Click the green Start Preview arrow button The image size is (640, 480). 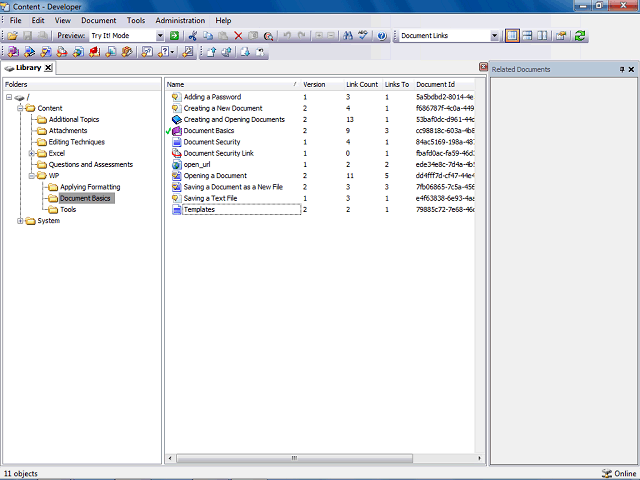click(x=174, y=36)
